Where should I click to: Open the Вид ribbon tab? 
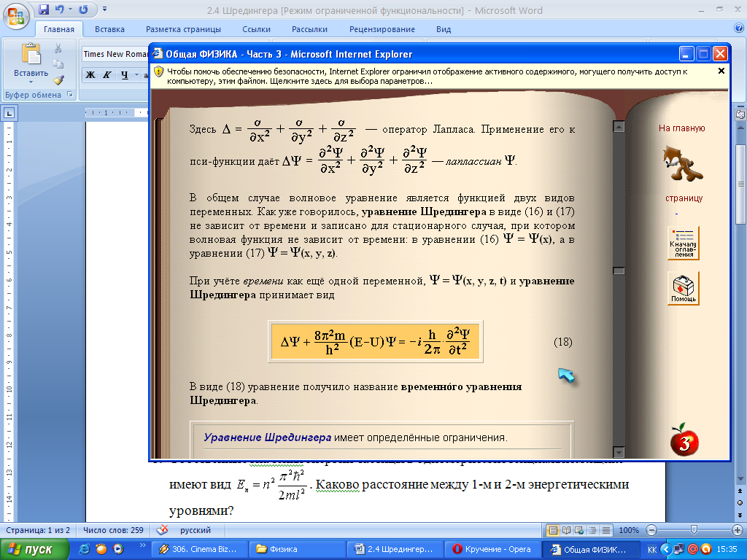(444, 29)
